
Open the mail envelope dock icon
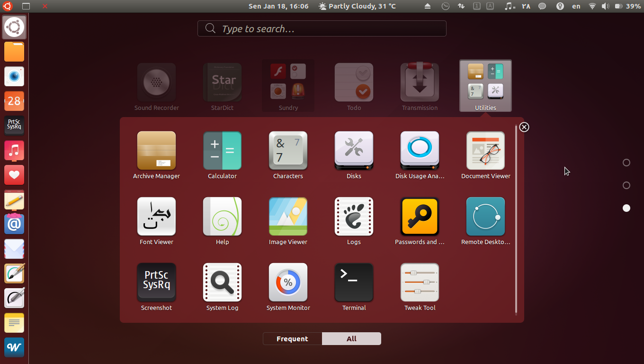(x=14, y=249)
